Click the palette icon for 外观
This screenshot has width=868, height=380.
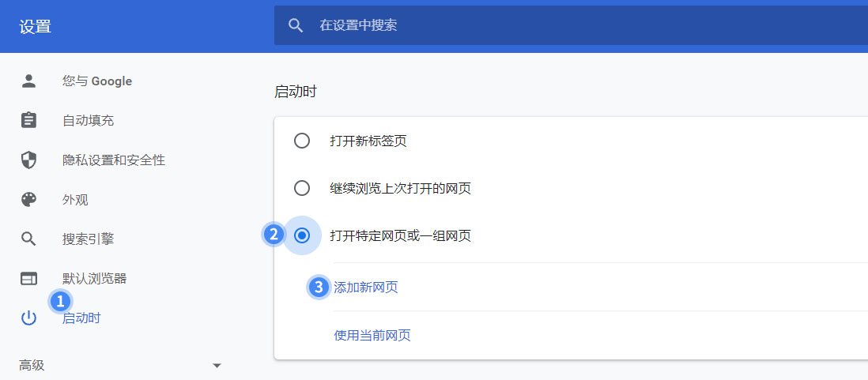[x=28, y=200]
